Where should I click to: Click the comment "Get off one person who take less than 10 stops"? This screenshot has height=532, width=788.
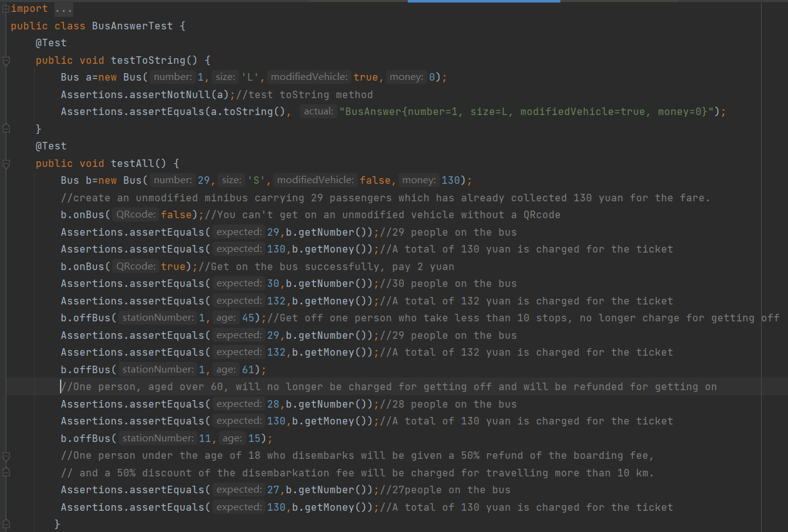coord(523,318)
